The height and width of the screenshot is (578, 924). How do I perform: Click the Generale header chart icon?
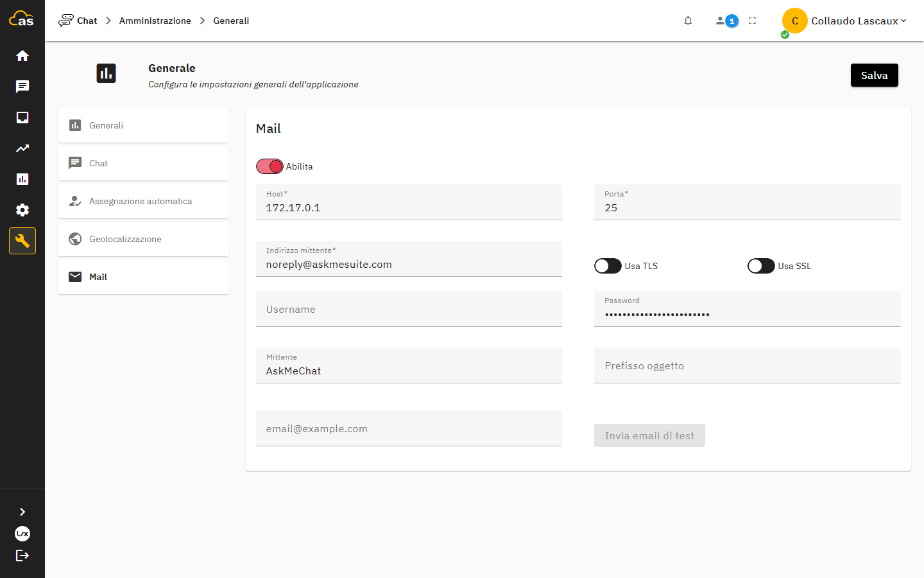tap(107, 74)
